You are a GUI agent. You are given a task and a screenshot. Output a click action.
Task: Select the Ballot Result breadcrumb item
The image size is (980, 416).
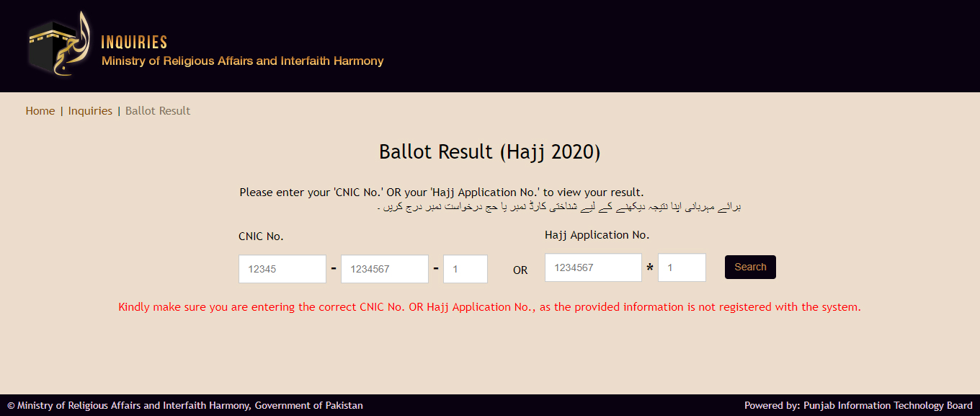pos(158,111)
